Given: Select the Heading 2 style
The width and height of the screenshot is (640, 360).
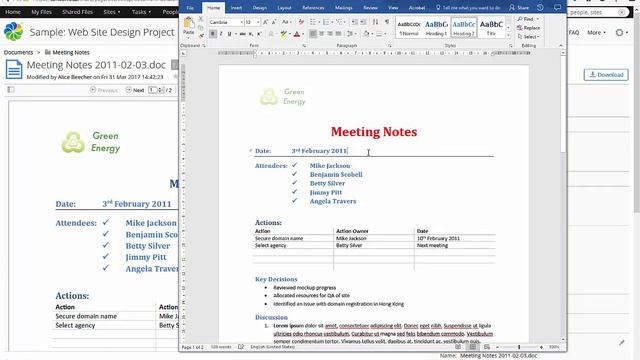Looking at the screenshot, I should click(464, 27).
